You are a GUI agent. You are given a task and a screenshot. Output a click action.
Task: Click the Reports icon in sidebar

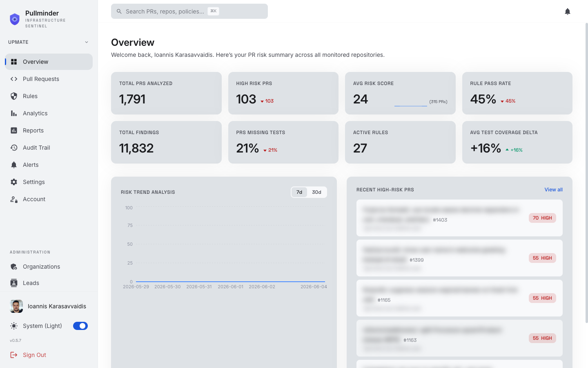click(x=14, y=130)
